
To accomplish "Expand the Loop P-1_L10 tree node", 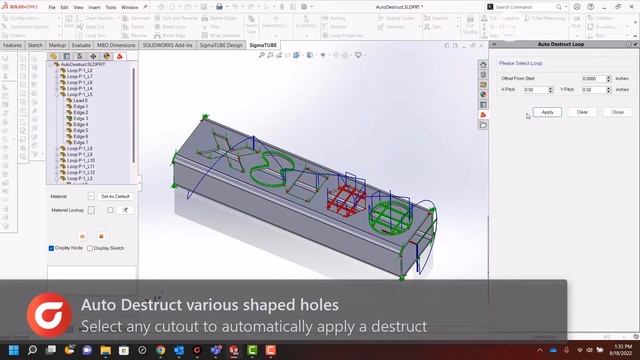I will point(57,160).
